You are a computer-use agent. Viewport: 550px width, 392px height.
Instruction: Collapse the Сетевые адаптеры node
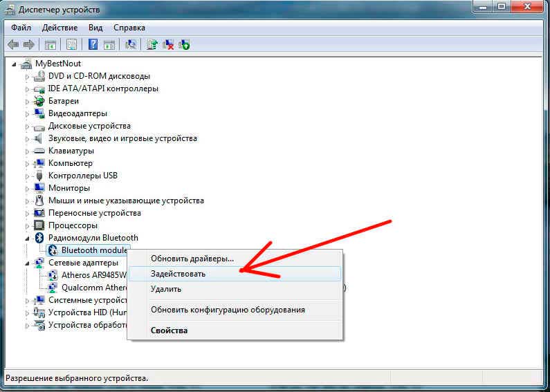coord(27,263)
